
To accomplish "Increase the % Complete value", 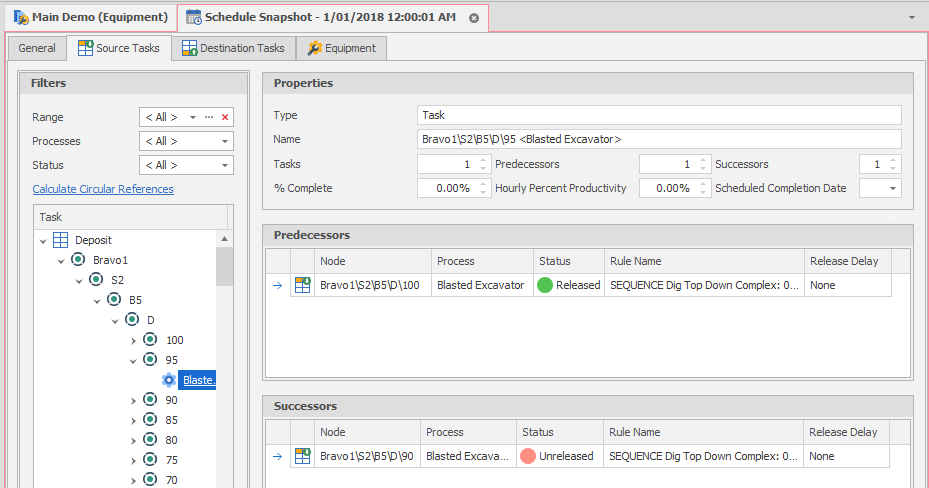I will click(483, 184).
